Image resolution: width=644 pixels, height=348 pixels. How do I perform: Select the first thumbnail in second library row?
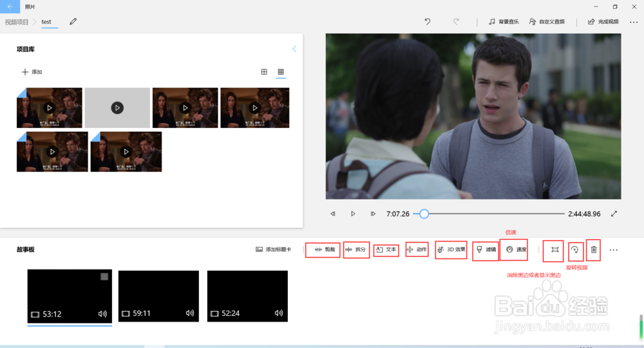[52, 151]
